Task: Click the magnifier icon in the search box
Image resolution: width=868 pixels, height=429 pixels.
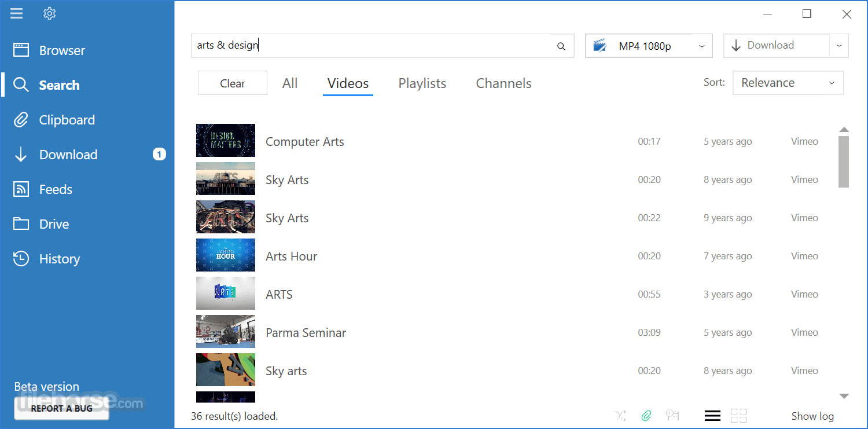Action: point(561,46)
